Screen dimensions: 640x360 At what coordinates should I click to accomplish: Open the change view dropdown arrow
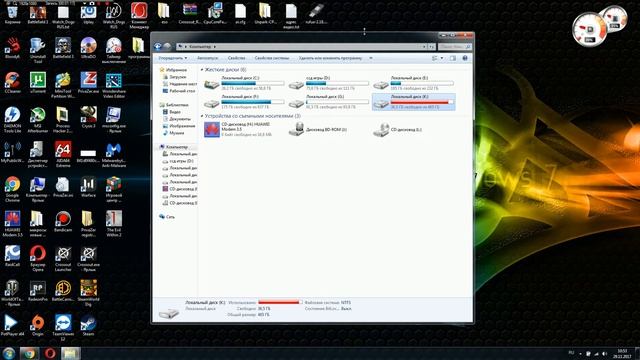(x=442, y=58)
